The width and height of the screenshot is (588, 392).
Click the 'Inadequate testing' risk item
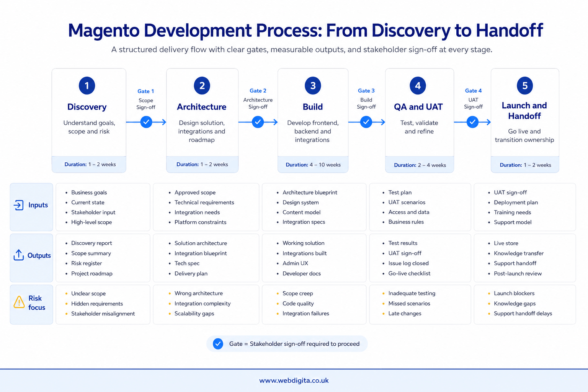[x=412, y=293]
